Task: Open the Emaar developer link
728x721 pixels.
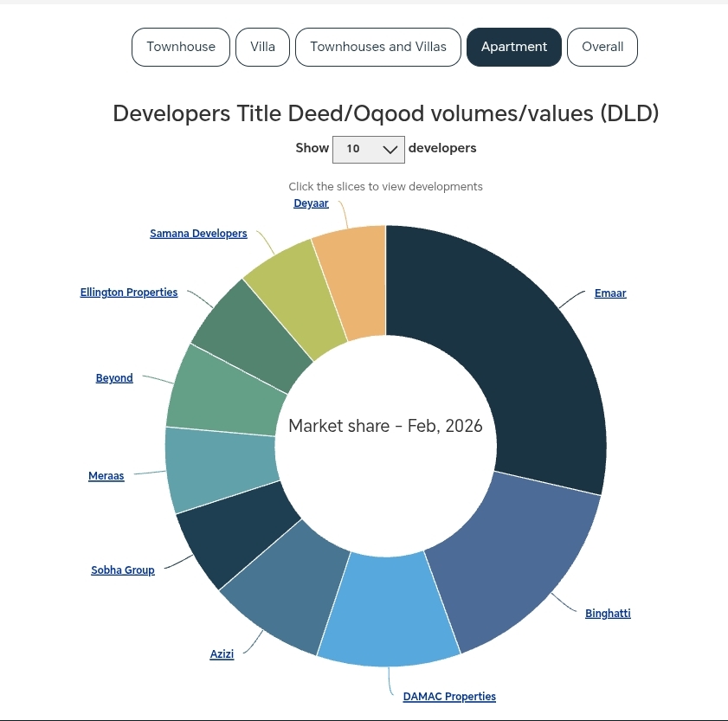Action: tap(609, 293)
